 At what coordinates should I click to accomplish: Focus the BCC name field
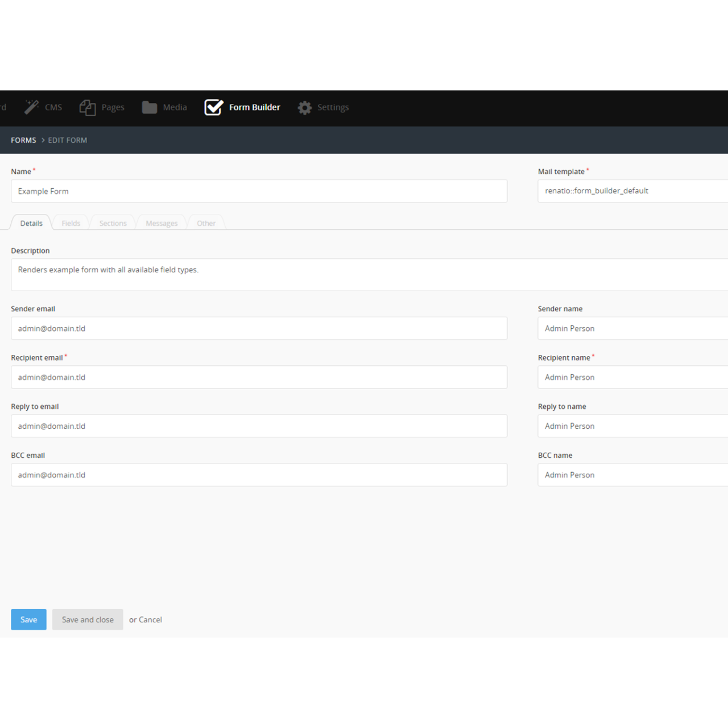[633, 475]
